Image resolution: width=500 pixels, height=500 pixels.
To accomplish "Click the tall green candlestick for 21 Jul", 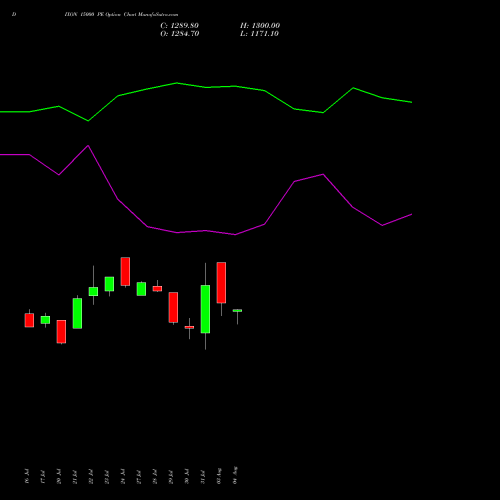I will coord(77,313).
